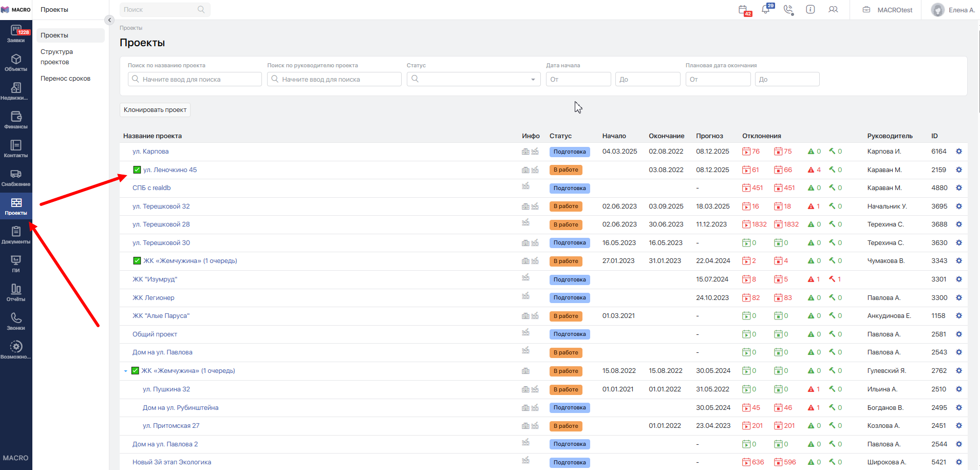Screen dimensions: 980x470
Task: Collapse the ЖК «Жемчужина» project tree row
Action: point(125,371)
